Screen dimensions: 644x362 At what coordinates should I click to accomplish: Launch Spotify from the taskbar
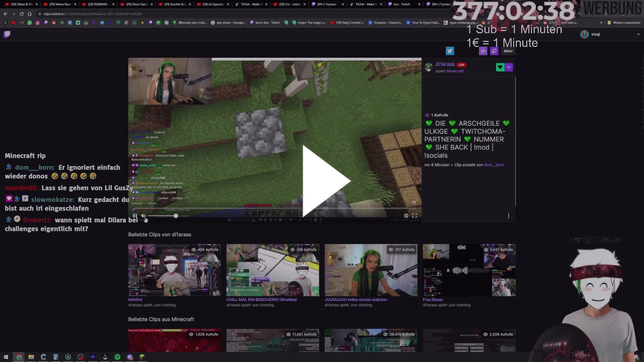point(117,357)
